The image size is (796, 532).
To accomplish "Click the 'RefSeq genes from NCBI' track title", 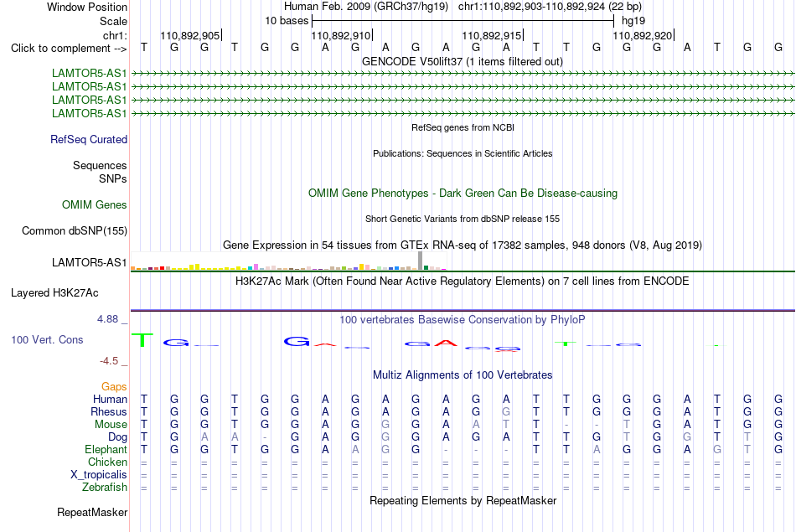I will 463,127.
